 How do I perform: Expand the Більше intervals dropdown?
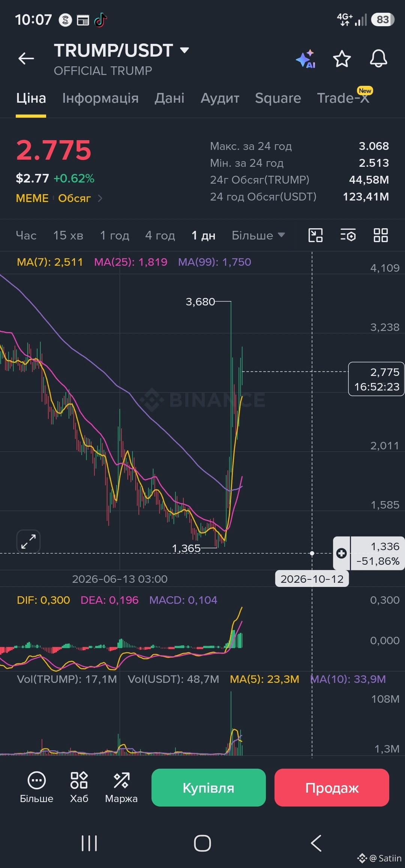coord(258,235)
